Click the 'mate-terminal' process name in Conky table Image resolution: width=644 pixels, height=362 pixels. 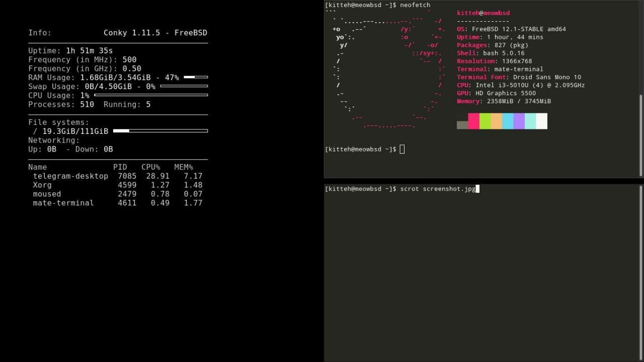[63, 203]
